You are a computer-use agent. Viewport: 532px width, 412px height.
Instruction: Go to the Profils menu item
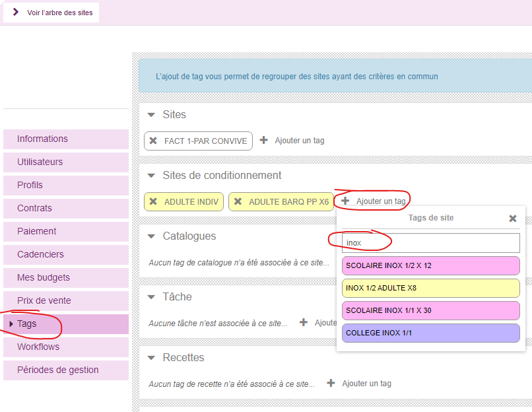66,185
